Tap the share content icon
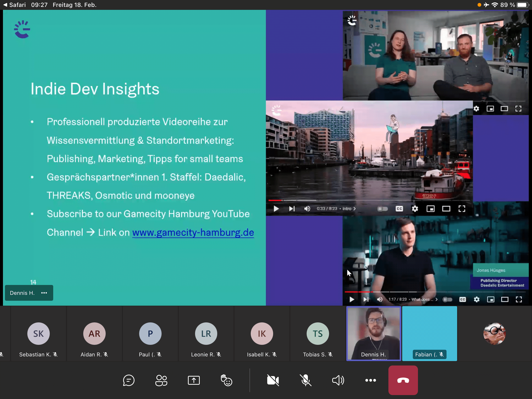This screenshot has height=399, width=532. click(194, 381)
